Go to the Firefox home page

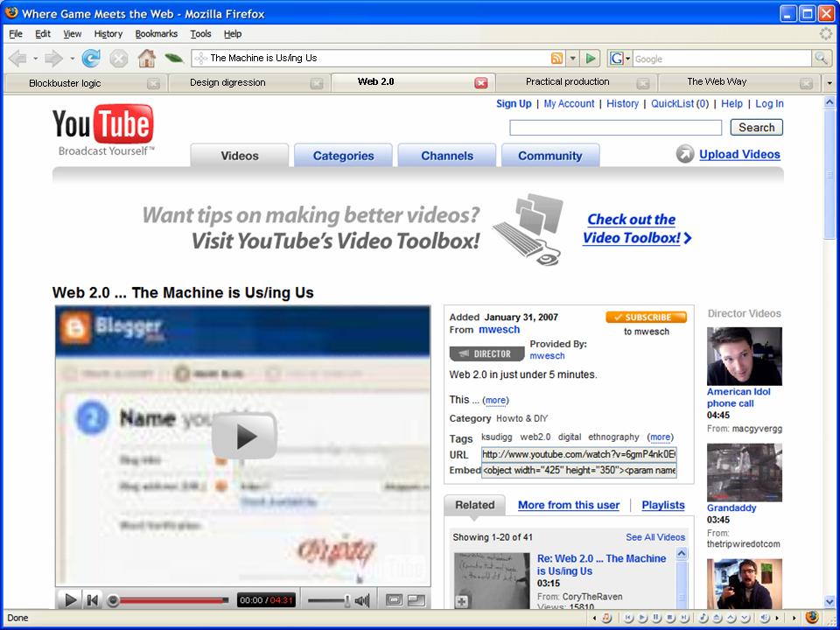(146, 58)
